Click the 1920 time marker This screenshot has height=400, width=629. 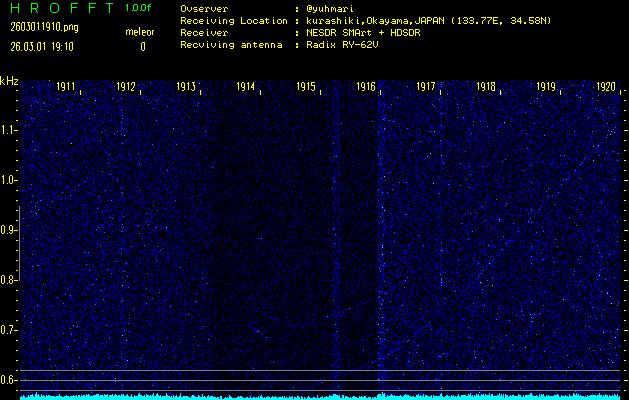click(x=606, y=87)
